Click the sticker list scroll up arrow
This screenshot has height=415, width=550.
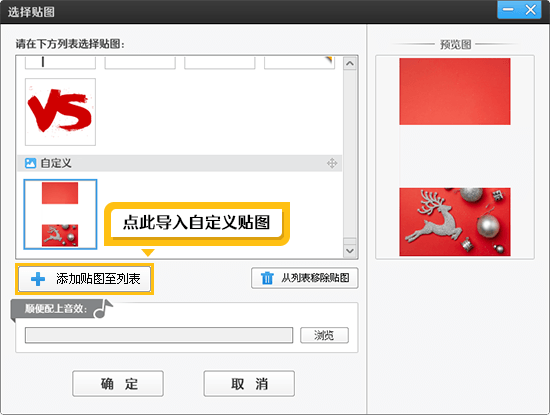point(350,64)
